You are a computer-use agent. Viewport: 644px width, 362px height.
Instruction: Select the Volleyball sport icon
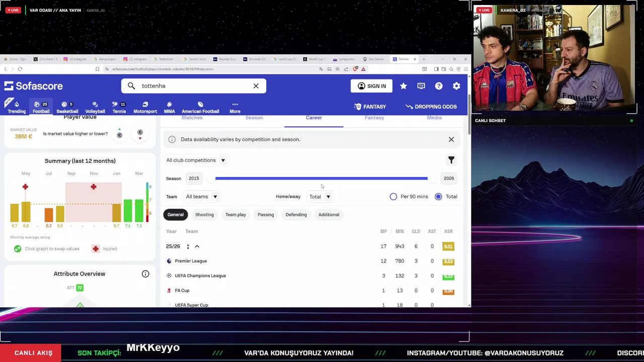[x=95, y=107]
